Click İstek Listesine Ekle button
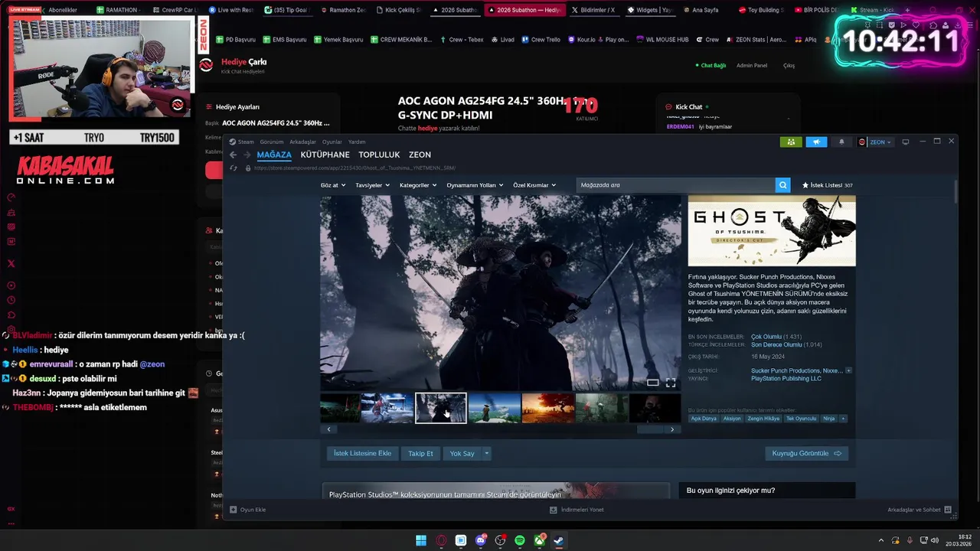 coord(362,454)
